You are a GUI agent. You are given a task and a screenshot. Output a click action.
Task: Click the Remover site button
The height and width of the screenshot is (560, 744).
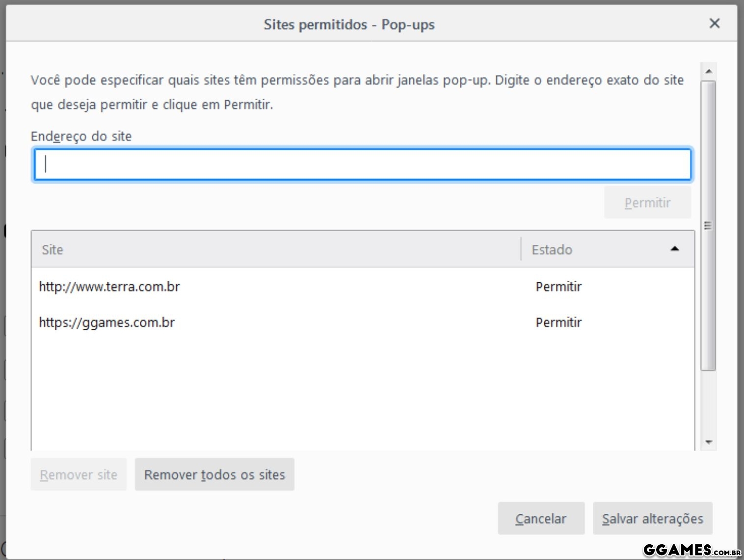point(79,475)
